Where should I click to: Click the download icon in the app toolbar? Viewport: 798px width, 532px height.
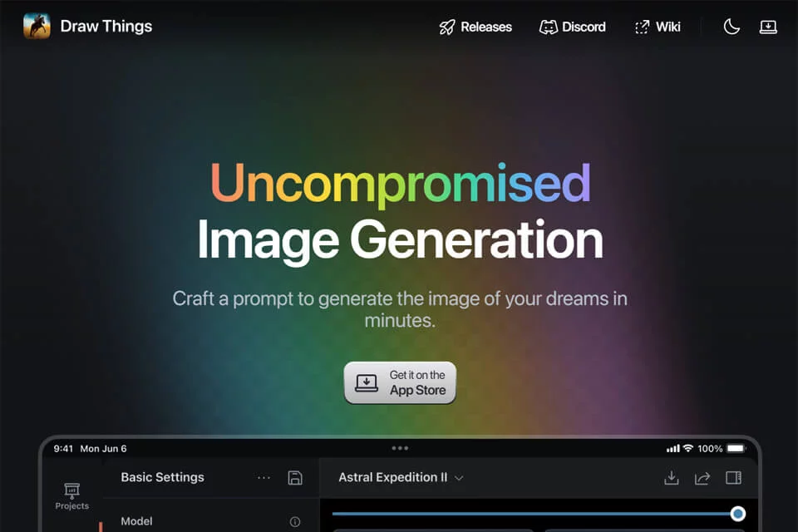(672, 477)
